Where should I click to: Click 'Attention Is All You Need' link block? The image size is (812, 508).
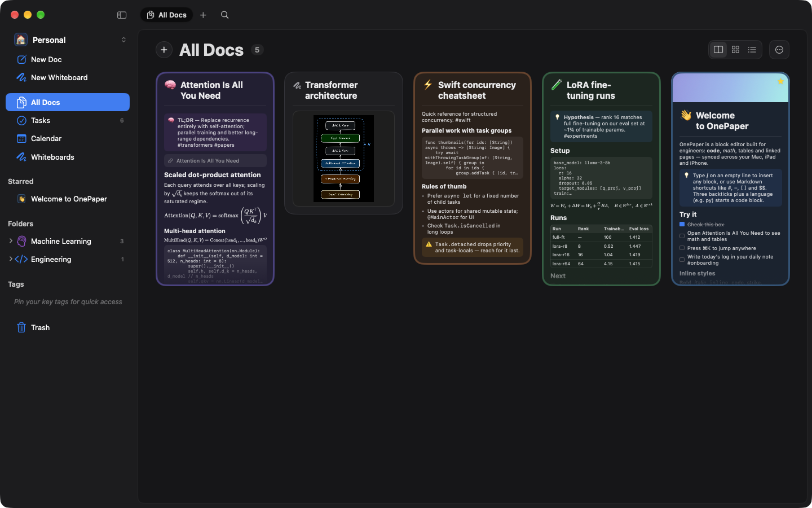(215, 161)
